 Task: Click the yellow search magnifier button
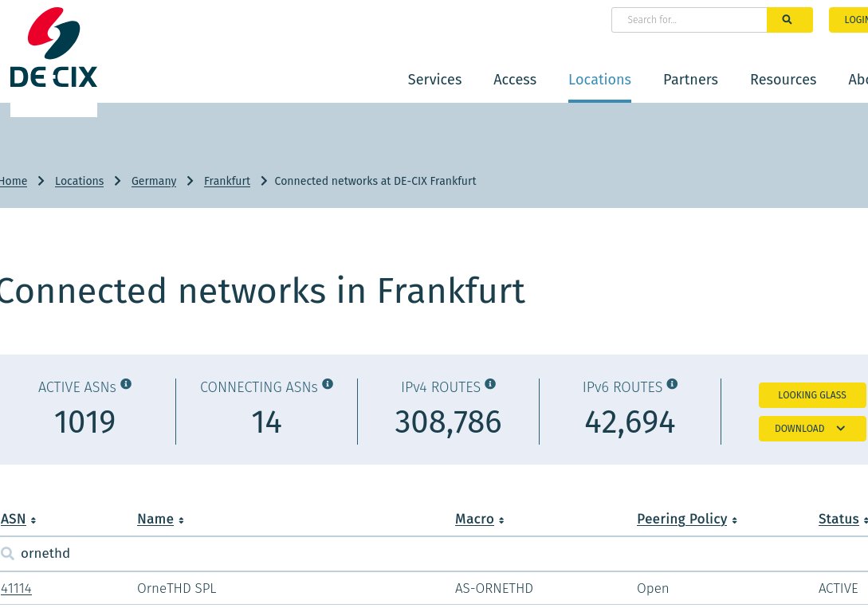(x=789, y=20)
